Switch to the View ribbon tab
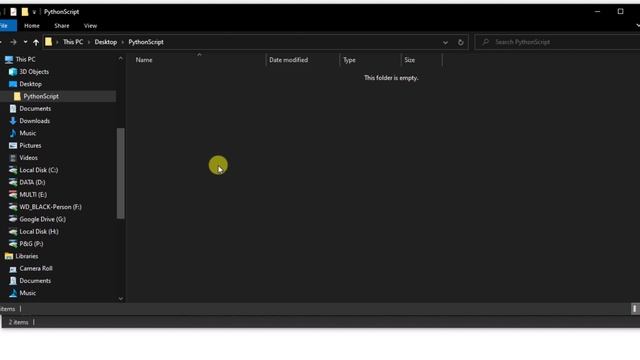 (90, 26)
